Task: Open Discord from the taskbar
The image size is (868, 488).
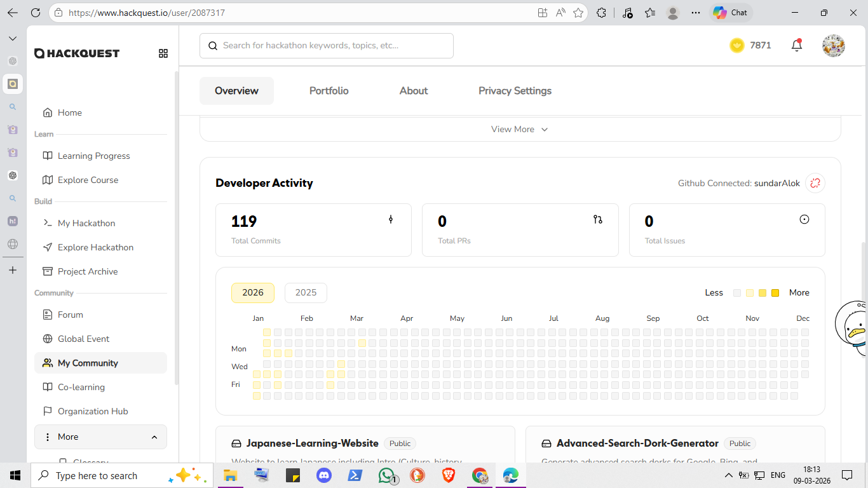Action: coord(324,475)
